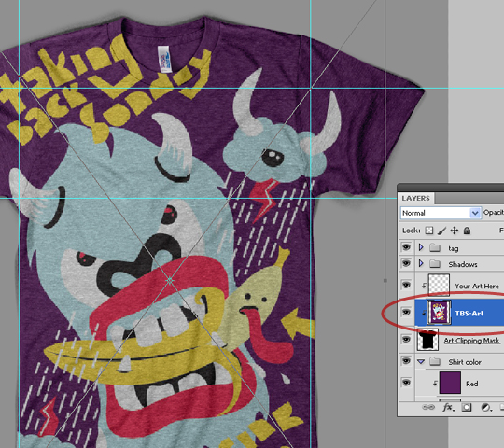Hide the tag layer group
This screenshot has height=448, width=504.
coord(406,247)
